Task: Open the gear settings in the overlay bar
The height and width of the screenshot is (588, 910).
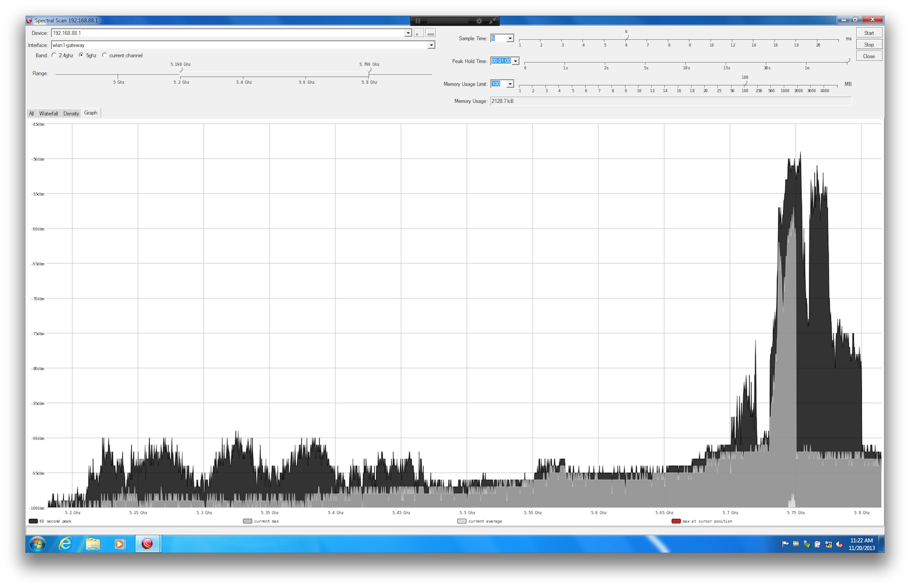Action: (x=479, y=21)
